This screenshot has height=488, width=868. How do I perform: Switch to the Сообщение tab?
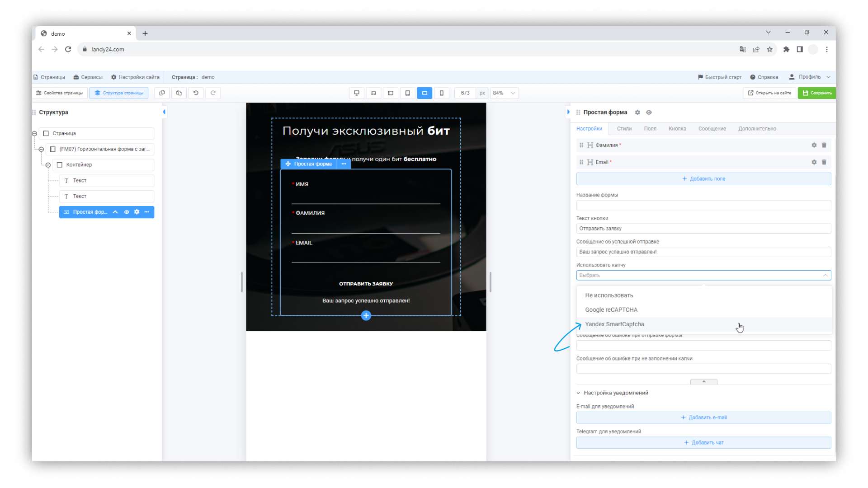point(712,129)
